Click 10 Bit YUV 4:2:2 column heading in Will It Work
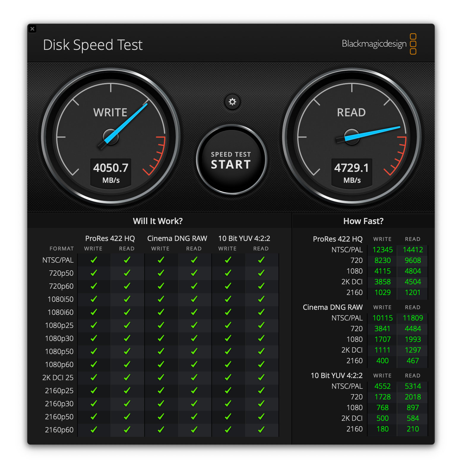The image size is (462, 476). pyautogui.click(x=244, y=239)
